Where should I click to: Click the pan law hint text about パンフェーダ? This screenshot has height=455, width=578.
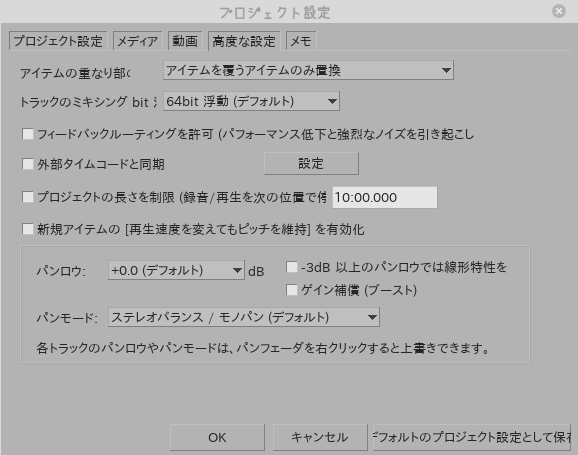click(262, 348)
